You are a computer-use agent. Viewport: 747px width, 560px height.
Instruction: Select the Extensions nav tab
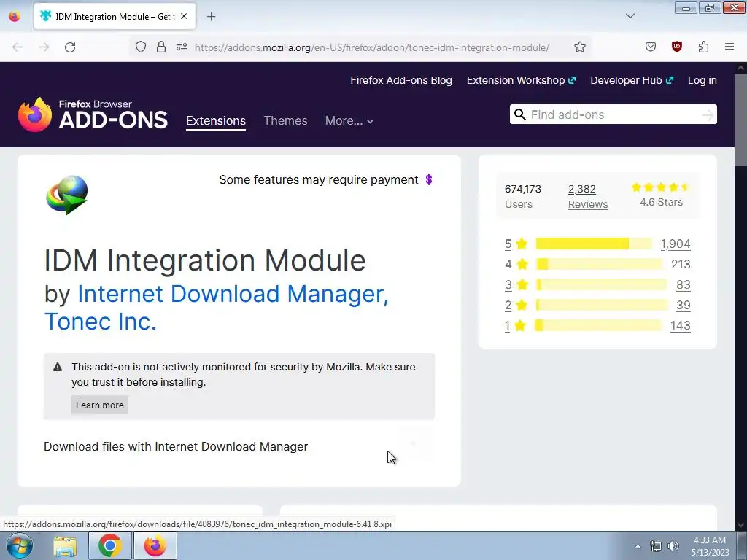(216, 121)
